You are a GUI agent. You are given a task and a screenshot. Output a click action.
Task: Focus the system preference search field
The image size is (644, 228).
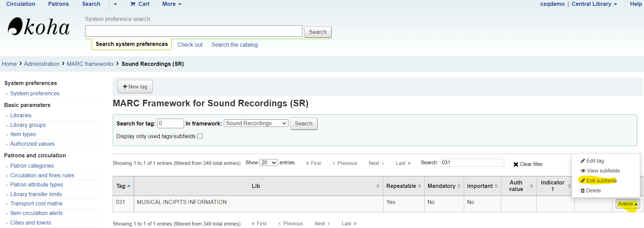pos(194,31)
